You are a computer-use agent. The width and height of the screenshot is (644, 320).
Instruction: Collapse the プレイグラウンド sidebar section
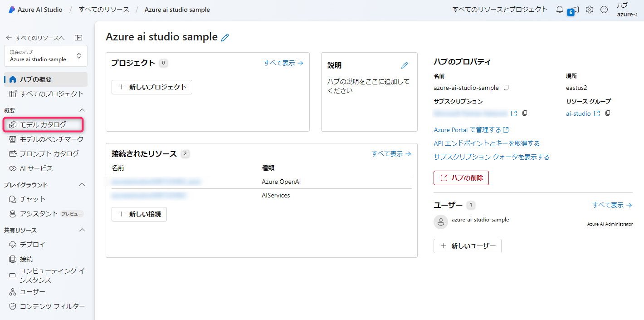(82, 185)
